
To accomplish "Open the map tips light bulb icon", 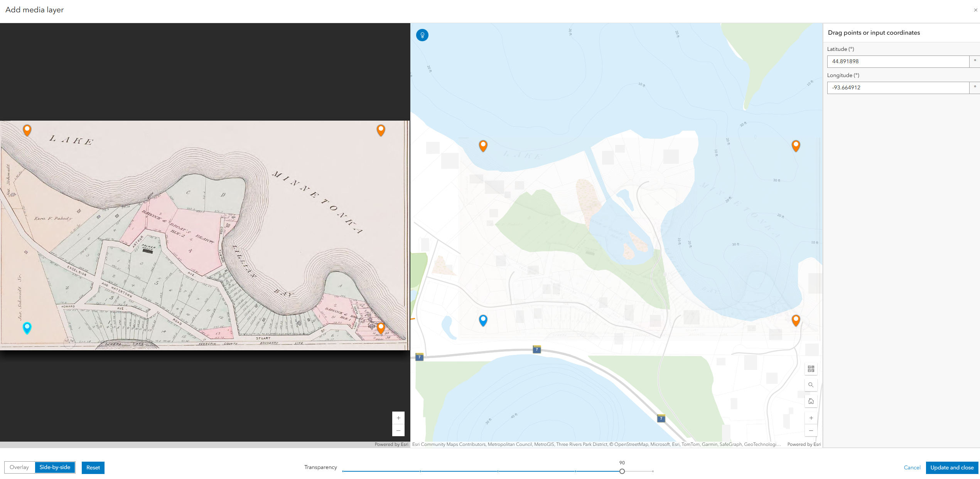I will coord(422,35).
